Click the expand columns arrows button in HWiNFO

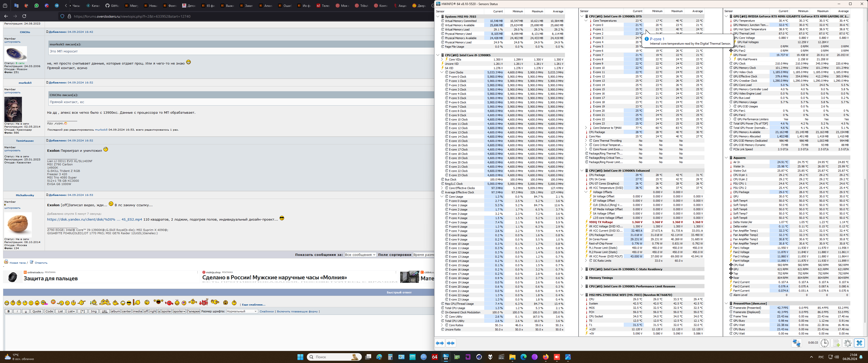pyautogui.click(x=440, y=343)
